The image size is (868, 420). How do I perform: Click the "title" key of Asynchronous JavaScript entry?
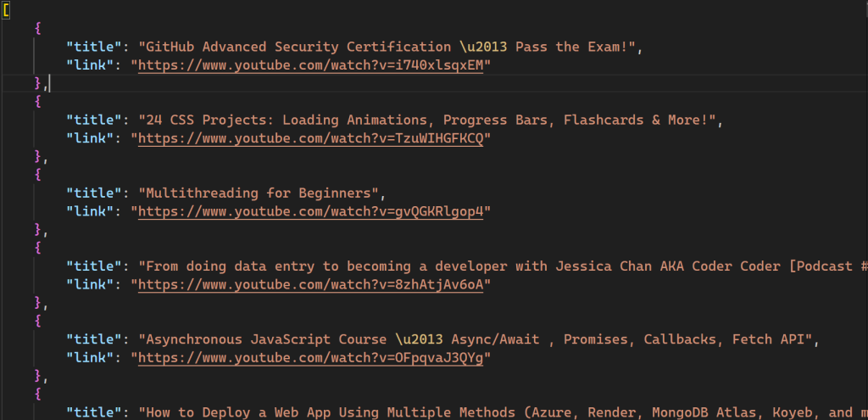[x=94, y=339]
